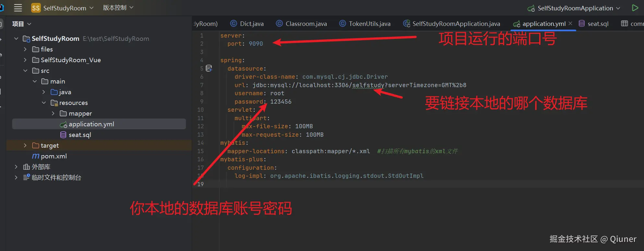Expand the SelfStudyRoom_Vue folder
644x251 pixels.
[x=25, y=60]
